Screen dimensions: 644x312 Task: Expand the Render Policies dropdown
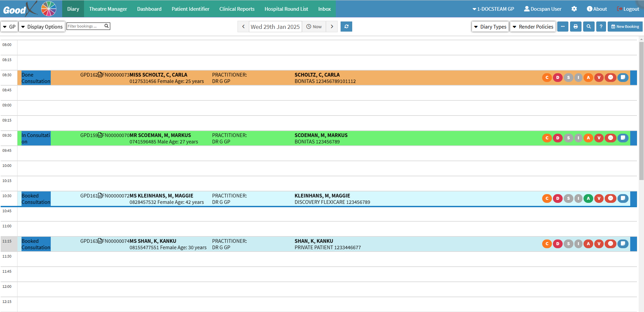pyautogui.click(x=533, y=27)
